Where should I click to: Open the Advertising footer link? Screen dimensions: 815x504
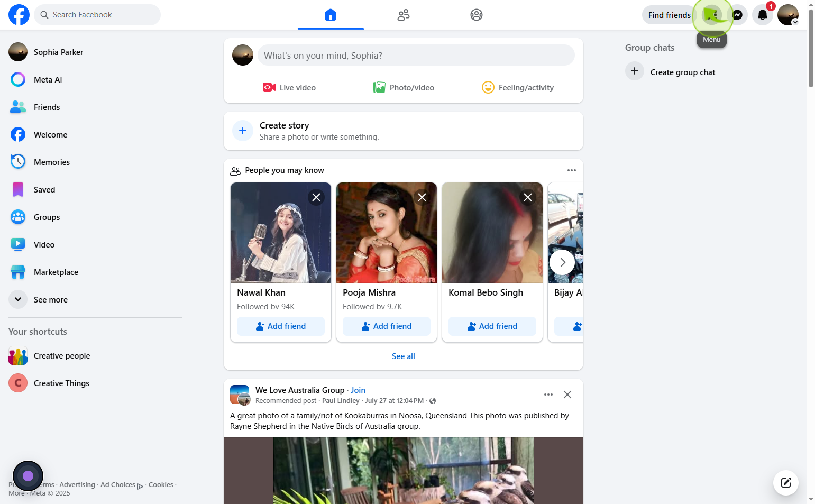tap(77, 485)
